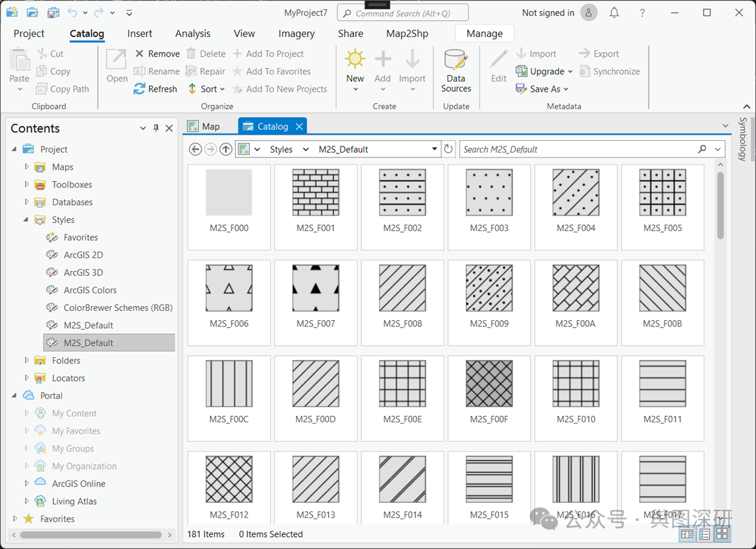Click the catalog path refresh icon
Screen dimensions: 756x549
coord(449,149)
